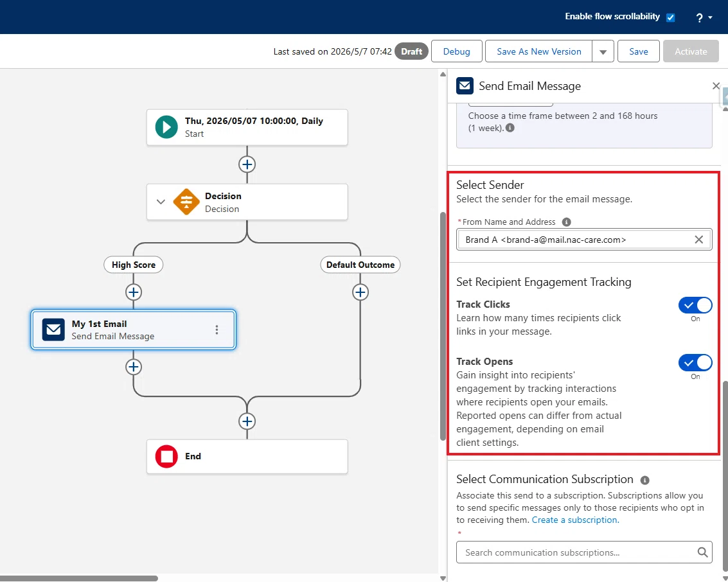The height and width of the screenshot is (582, 728).
Task: Click the Activate button
Action: point(691,51)
